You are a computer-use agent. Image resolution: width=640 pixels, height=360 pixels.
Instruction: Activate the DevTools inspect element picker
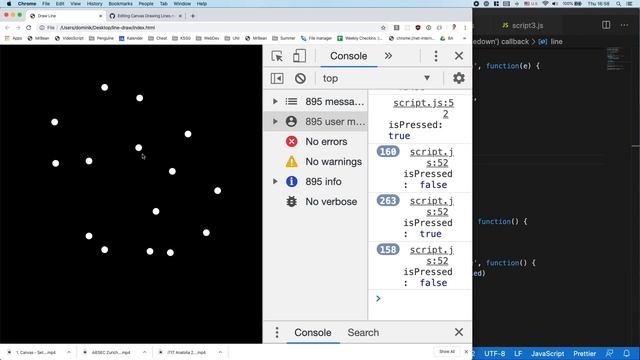(x=277, y=56)
